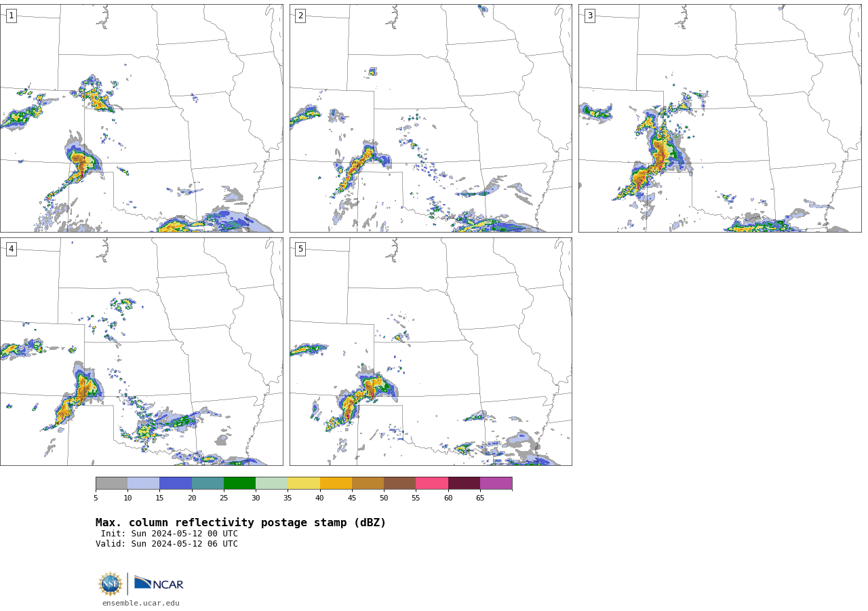This screenshot has height=611, width=868.
Task: Click colorbar tick label 65
Action: [480, 498]
